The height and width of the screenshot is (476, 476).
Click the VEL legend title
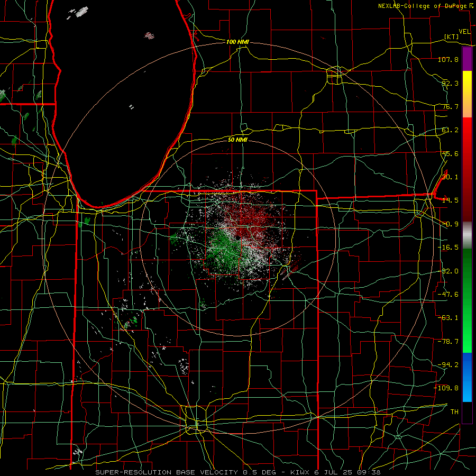pos(464,32)
